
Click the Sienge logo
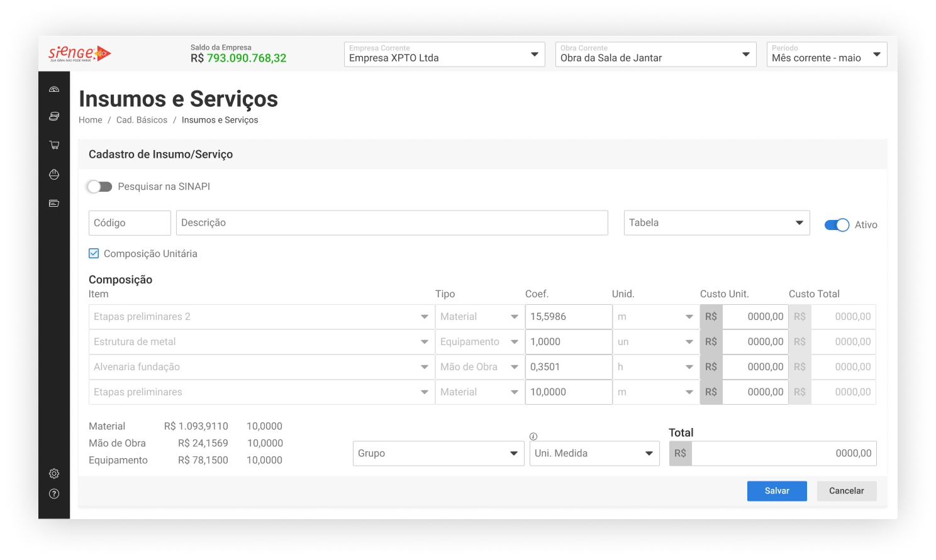(79, 54)
